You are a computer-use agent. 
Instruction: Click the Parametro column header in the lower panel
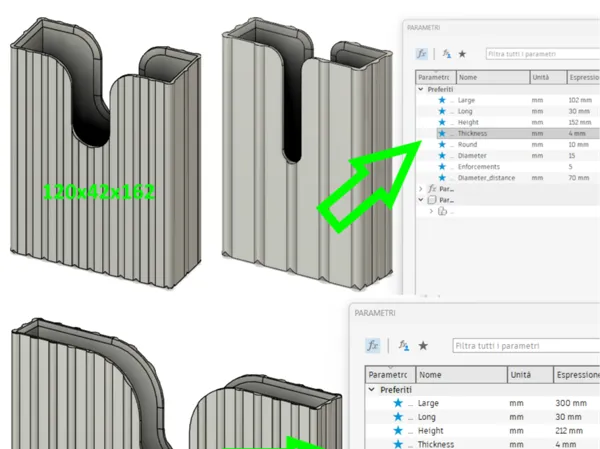pyautogui.click(x=390, y=374)
